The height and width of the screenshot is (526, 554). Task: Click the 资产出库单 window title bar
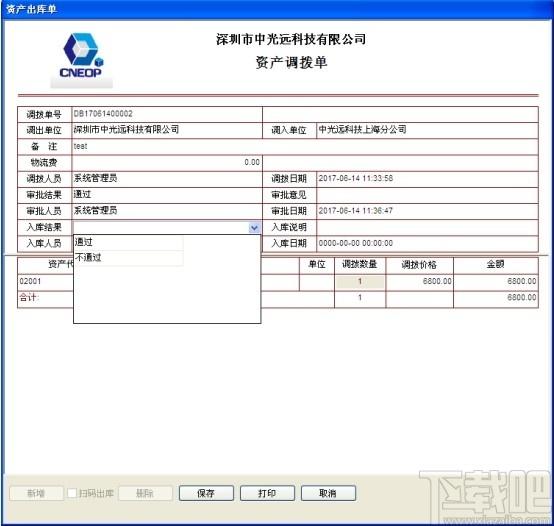(x=277, y=9)
